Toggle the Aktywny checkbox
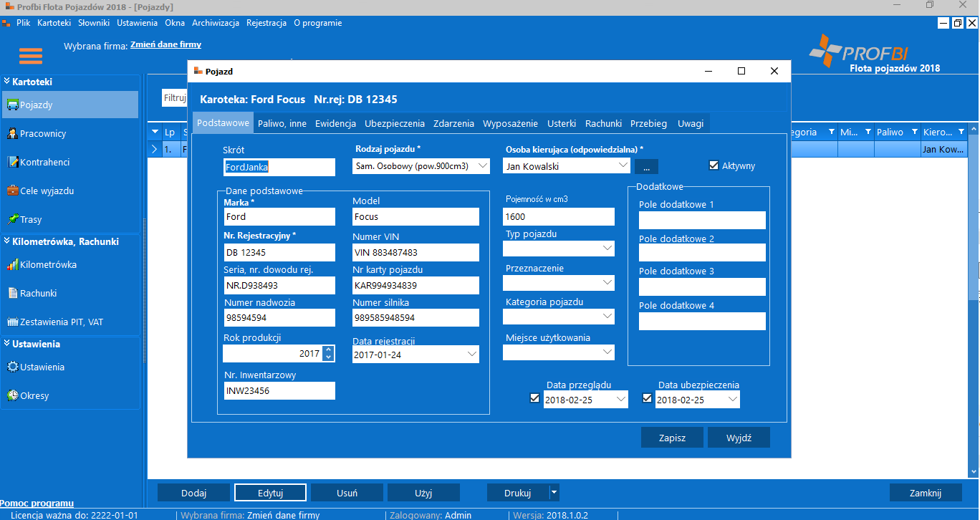Image resolution: width=980 pixels, height=520 pixels. [x=714, y=165]
